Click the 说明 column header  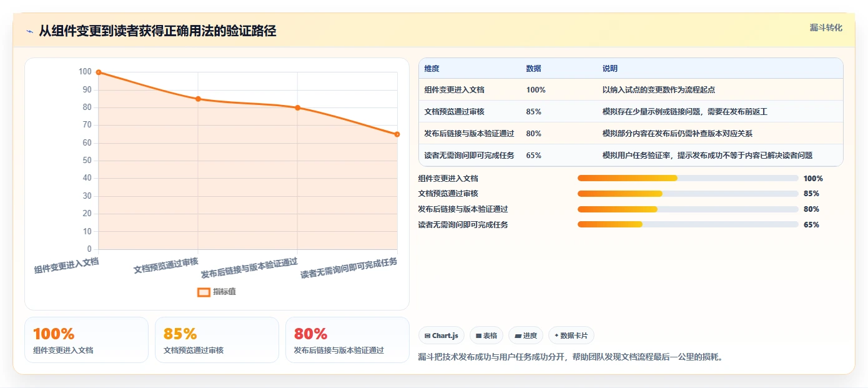pos(610,69)
